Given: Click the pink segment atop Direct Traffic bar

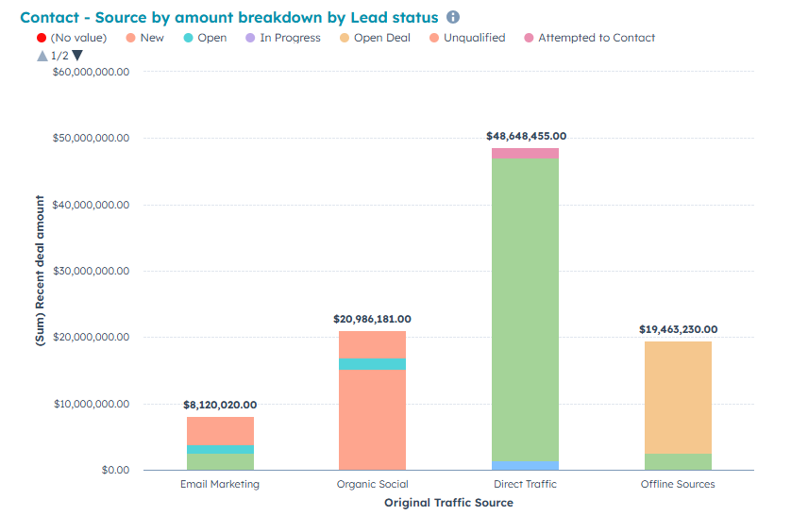Looking at the screenshot, I should click(x=526, y=153).
